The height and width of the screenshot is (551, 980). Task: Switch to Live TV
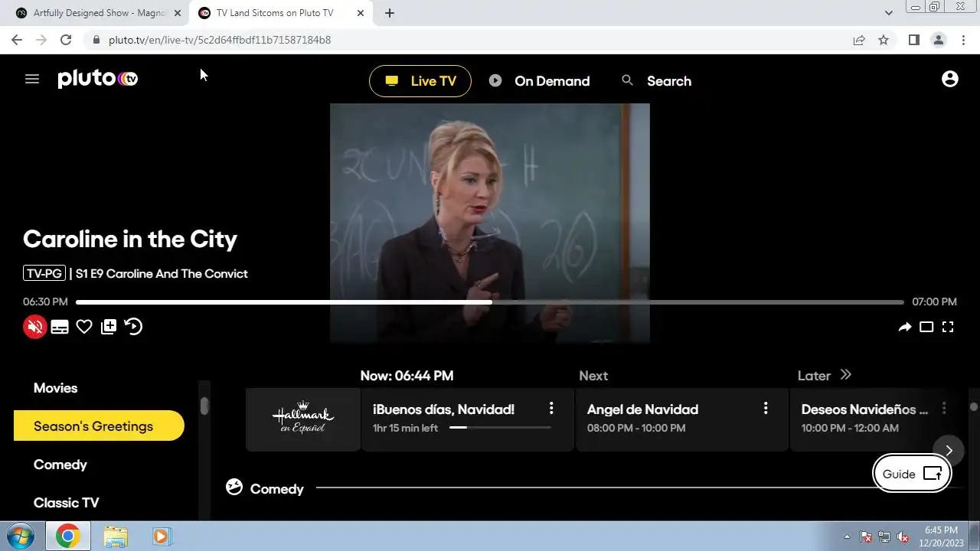tap(420, 81)
